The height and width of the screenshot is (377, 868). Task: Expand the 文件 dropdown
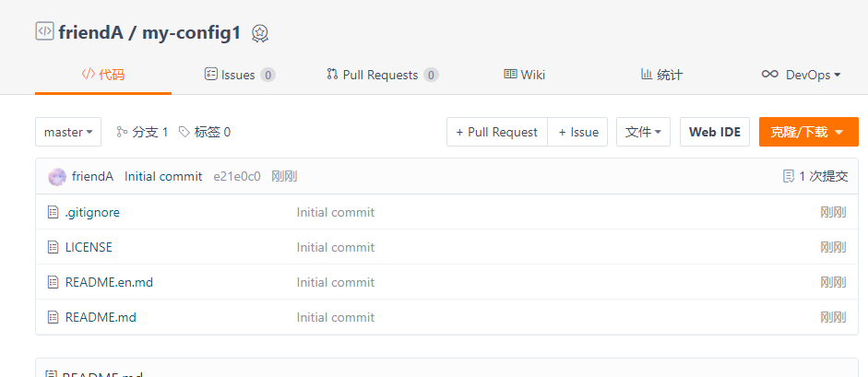[643, 132]
